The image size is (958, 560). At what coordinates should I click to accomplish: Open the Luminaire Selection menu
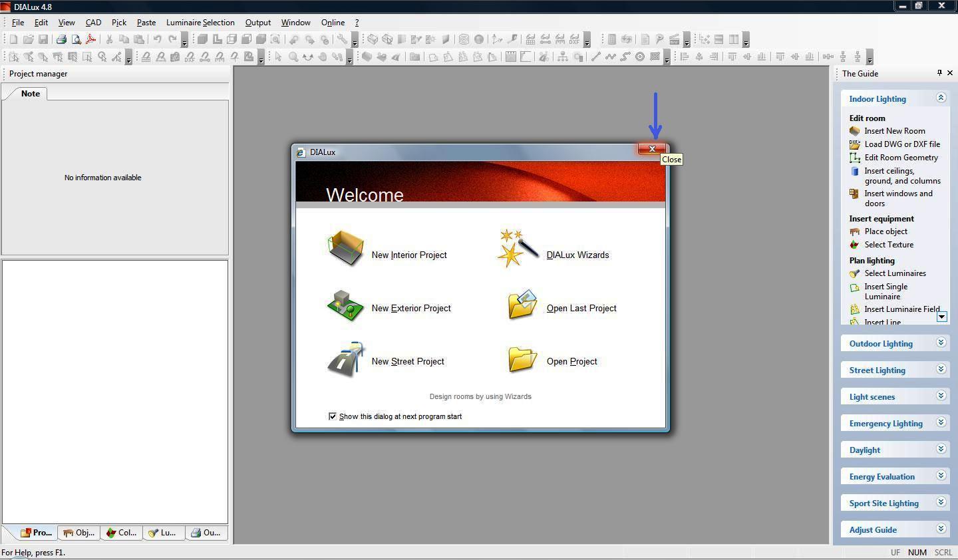200,23
